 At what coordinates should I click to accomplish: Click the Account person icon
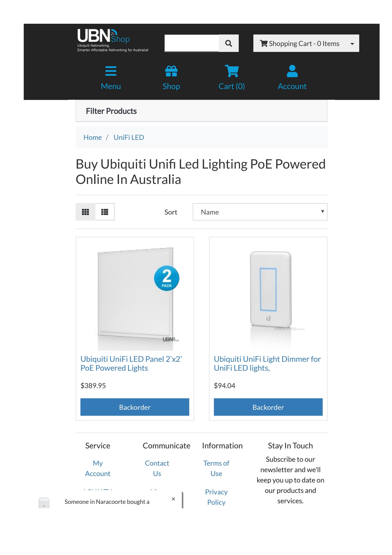pos(292,71)
